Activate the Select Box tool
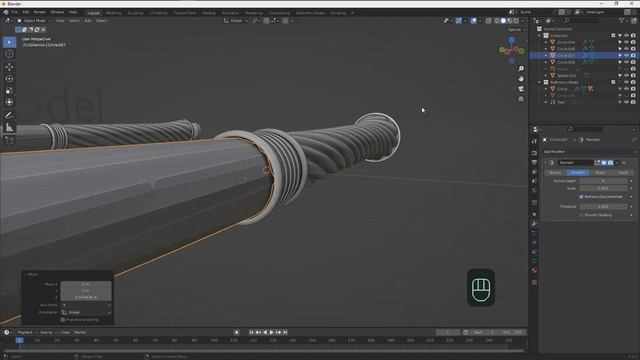 pos(9,42)
